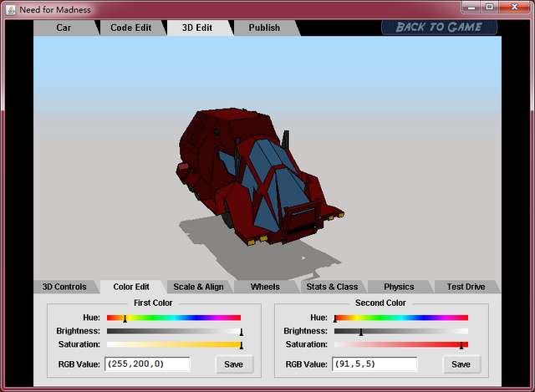
Task: Click the Second Color hue slider
Action: pos(401,318)
